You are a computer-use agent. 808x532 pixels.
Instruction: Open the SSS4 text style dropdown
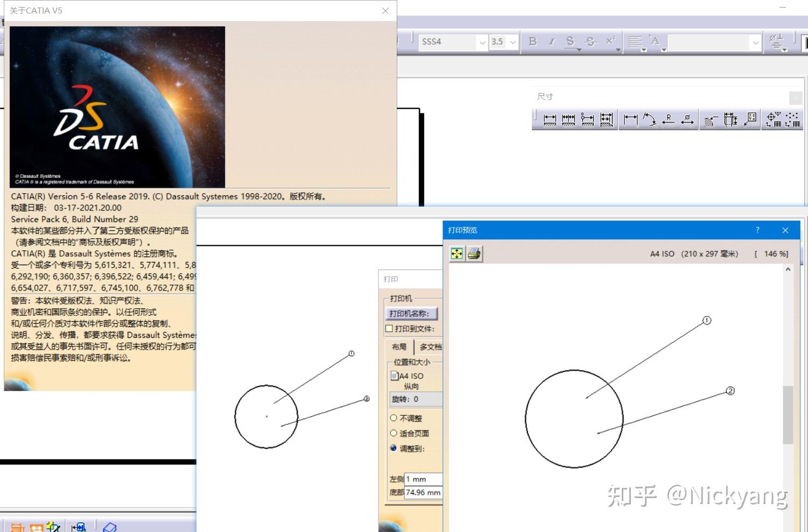pos(482,42)
